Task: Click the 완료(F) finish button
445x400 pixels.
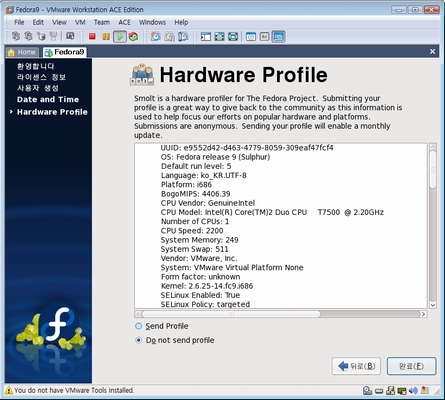Action: click(x=411, y=366)
